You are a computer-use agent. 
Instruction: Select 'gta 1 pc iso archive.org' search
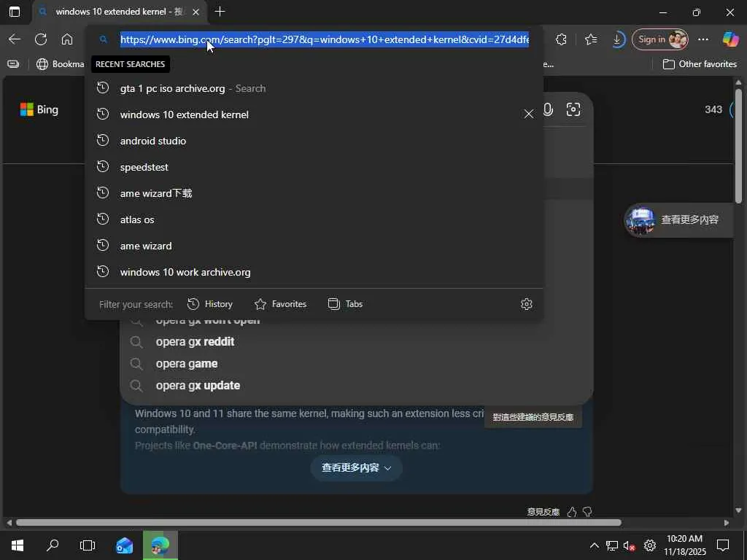pos(314,88)
